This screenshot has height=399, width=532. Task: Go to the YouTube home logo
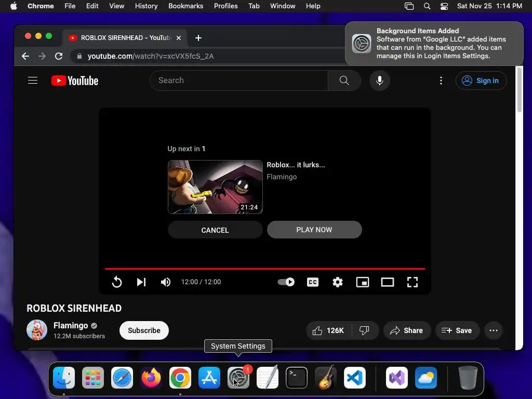(75, 81)
